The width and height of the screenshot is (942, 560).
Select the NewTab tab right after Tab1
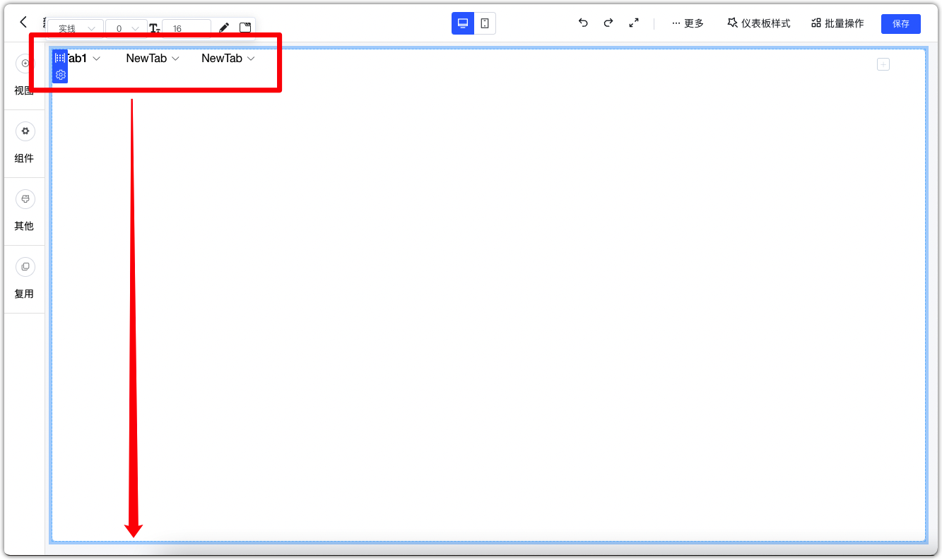146,59
